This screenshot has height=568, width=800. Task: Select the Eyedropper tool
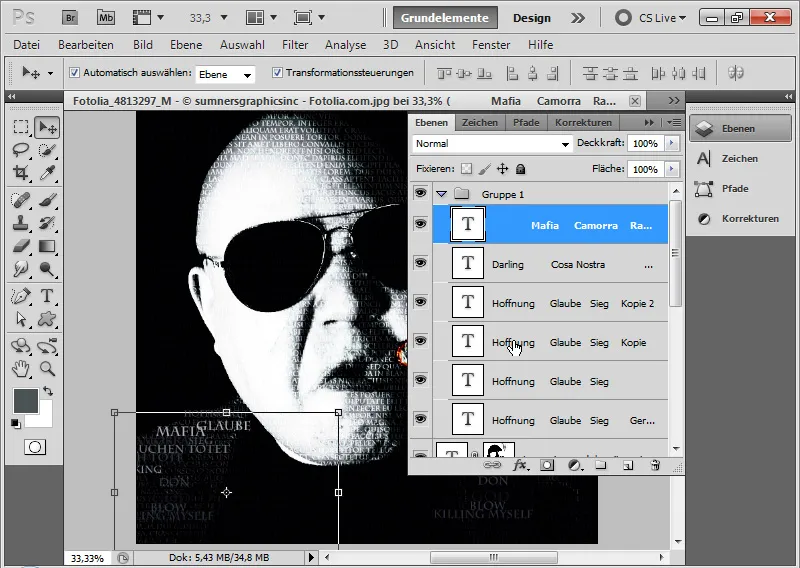coord(47,173)
